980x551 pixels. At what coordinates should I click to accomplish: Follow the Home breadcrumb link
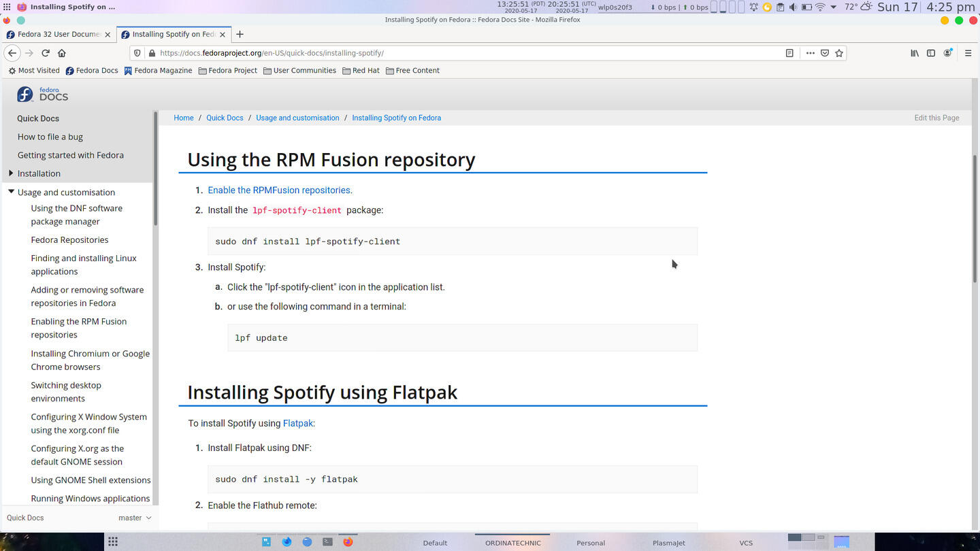184,118
